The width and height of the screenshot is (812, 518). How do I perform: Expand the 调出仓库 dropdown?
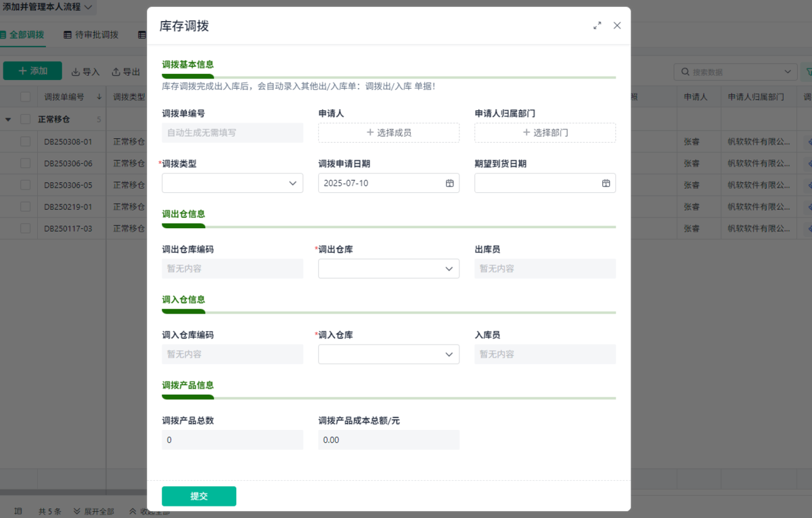tap(388, 269)
